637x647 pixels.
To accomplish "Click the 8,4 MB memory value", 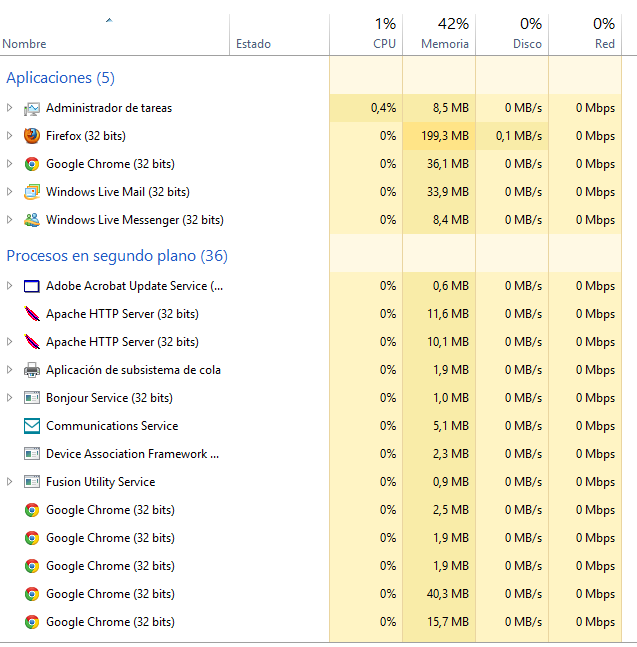I will (x=451, y=220).
